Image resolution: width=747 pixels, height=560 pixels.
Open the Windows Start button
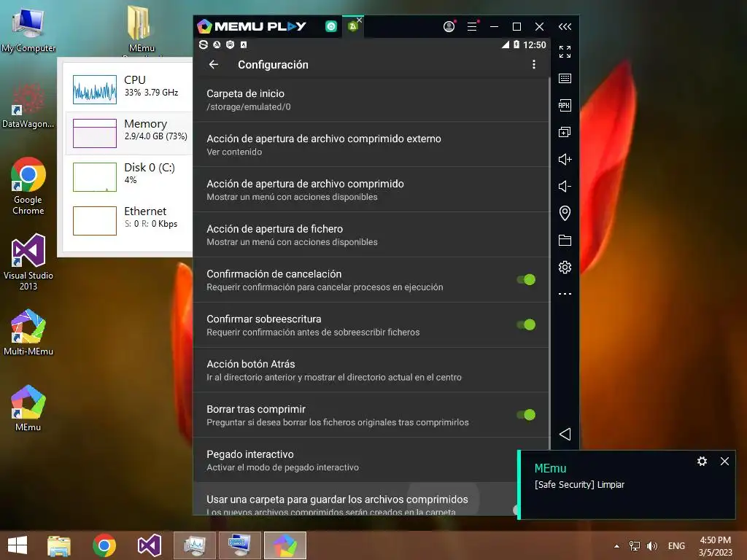[18, 545]
